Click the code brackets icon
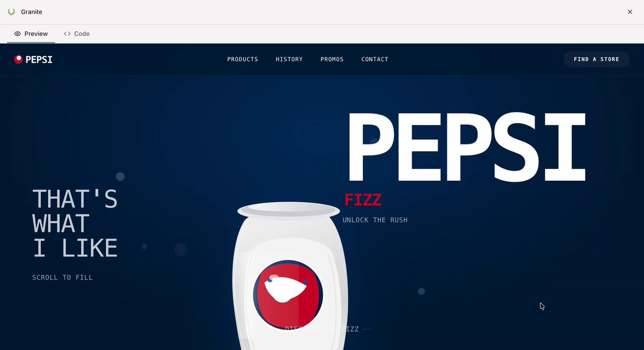644x350 pixels. 67,34
